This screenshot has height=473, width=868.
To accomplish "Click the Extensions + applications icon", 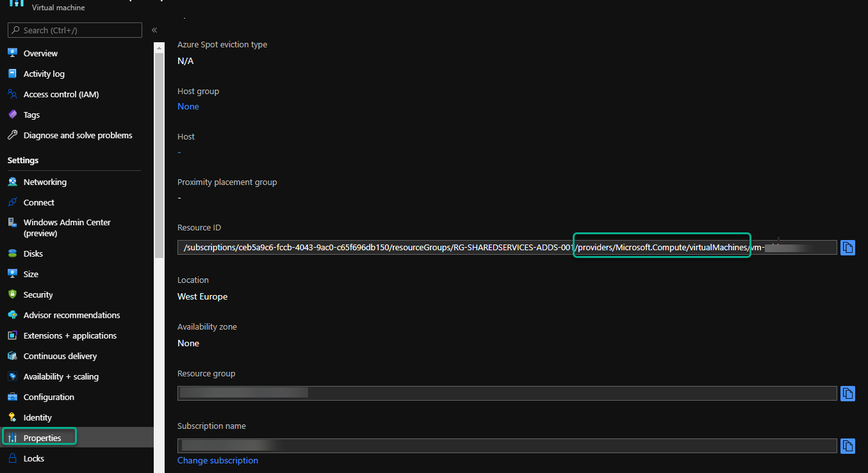I will 12,335.
